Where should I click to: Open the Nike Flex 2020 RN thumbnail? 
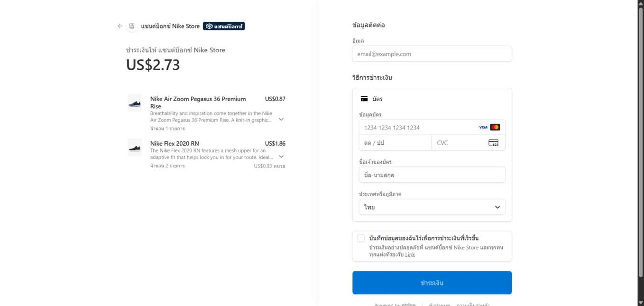pos(135,148)
